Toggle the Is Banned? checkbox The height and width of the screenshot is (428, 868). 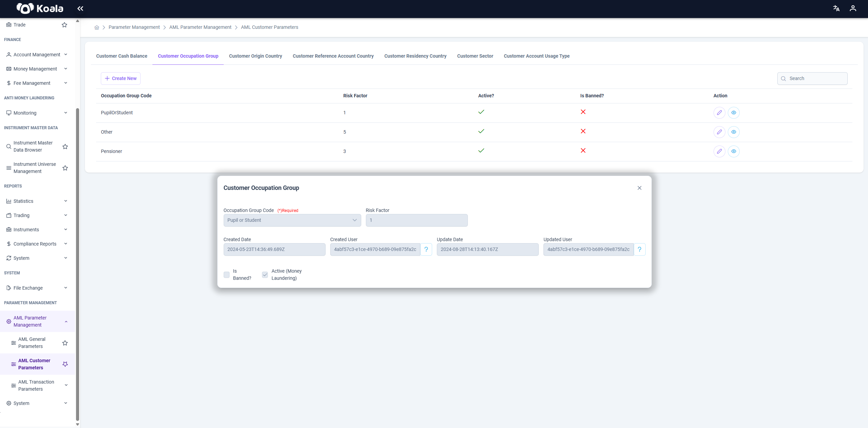point(226,275)
